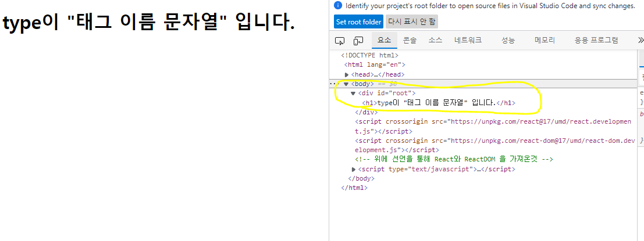The width and height of the screenshot is (644, 241).
Task: Select the html lang="en" element row
Action: (x=375, y=65)
